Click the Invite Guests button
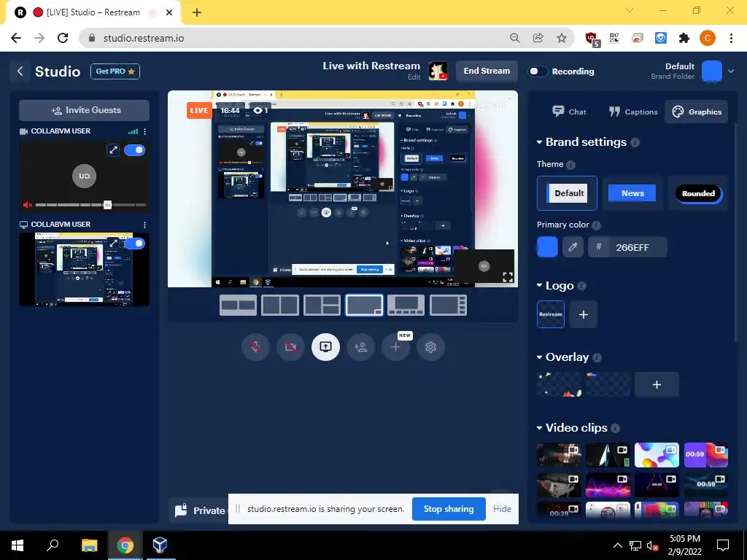Image resolution: width=747 pixels, height=560 pixels. [x=85, y=110]
